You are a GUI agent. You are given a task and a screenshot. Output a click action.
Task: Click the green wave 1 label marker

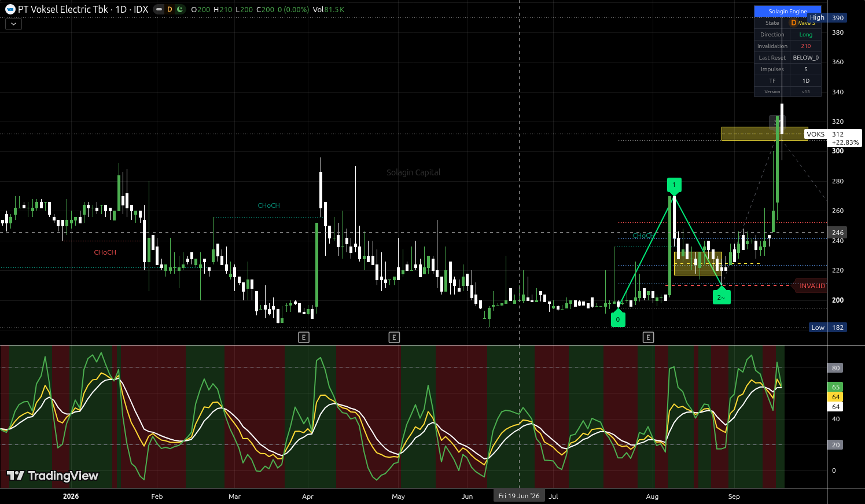(x=674, y=186)
